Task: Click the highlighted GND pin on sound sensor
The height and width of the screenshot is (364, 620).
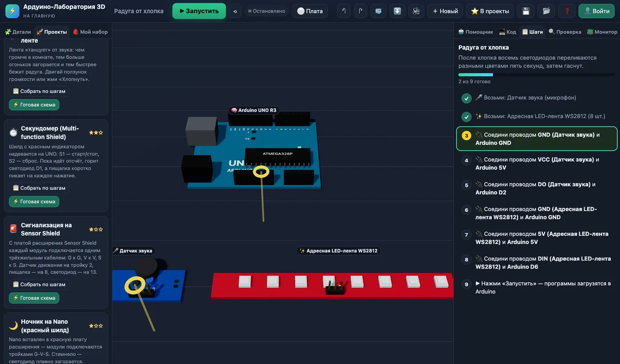Action: (135, 285)
